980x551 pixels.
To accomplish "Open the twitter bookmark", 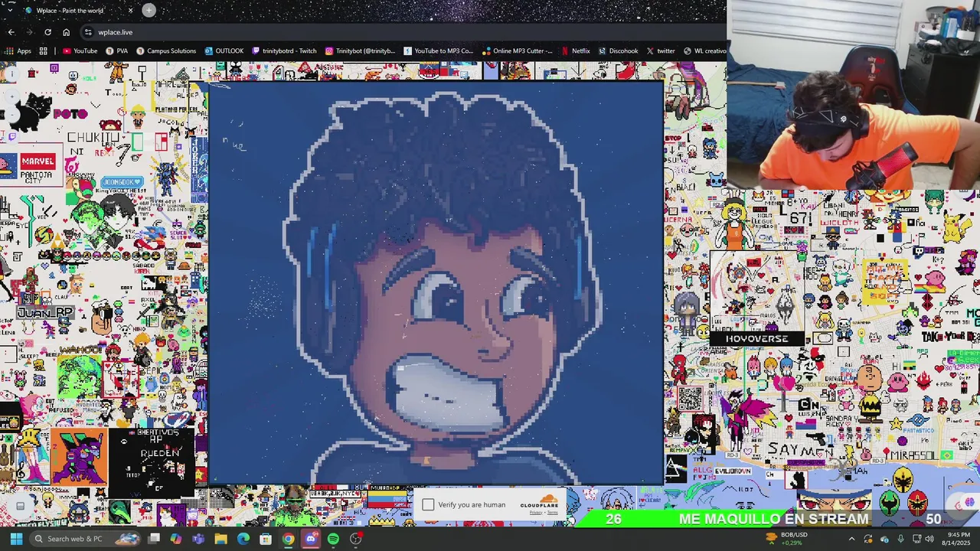I will point(661,51).
